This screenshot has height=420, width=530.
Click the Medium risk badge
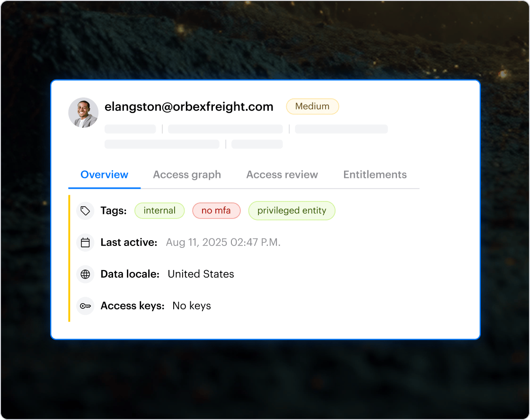tap(312, 106)
